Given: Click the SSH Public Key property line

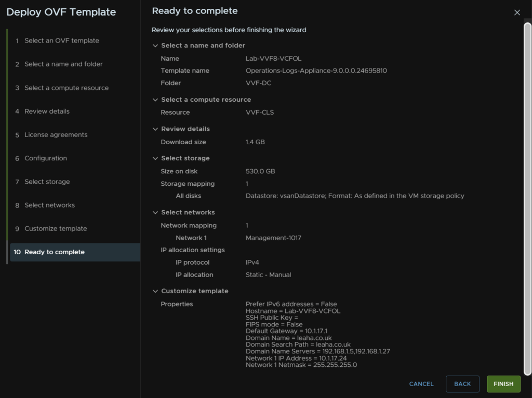Looking at the screenshot, I should 272,318.
